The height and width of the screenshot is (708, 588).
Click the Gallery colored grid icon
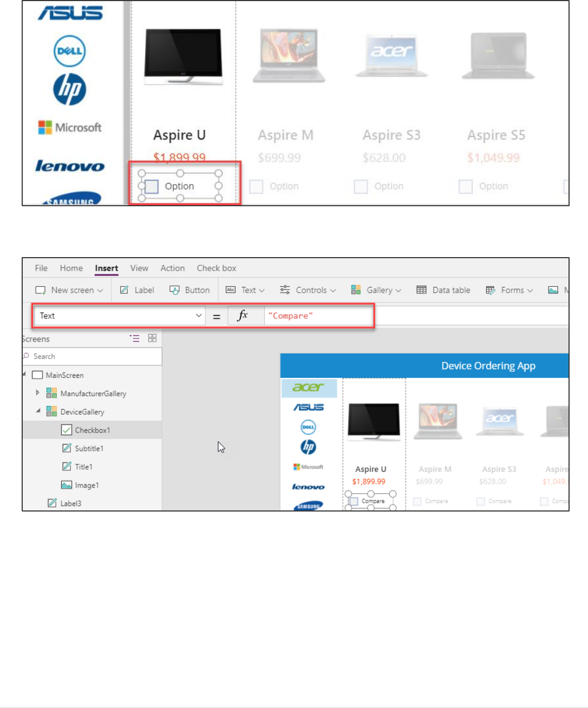tap(356, 290)
